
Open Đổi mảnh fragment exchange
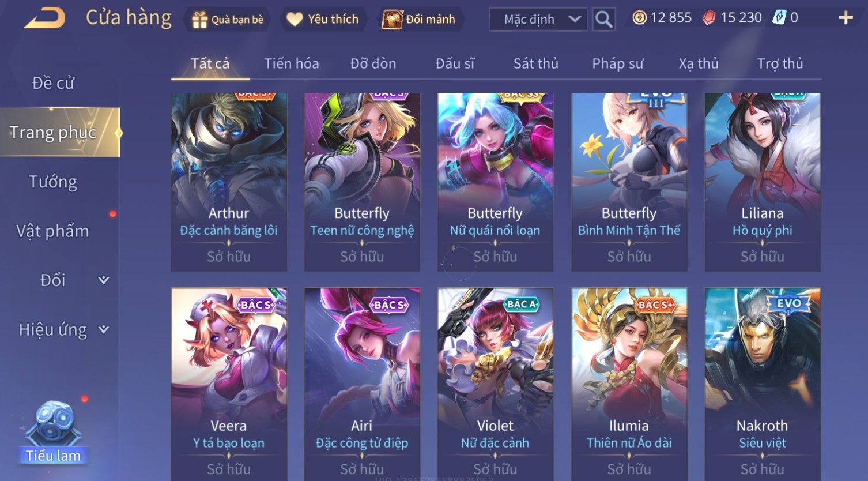[x=420, y=19]
